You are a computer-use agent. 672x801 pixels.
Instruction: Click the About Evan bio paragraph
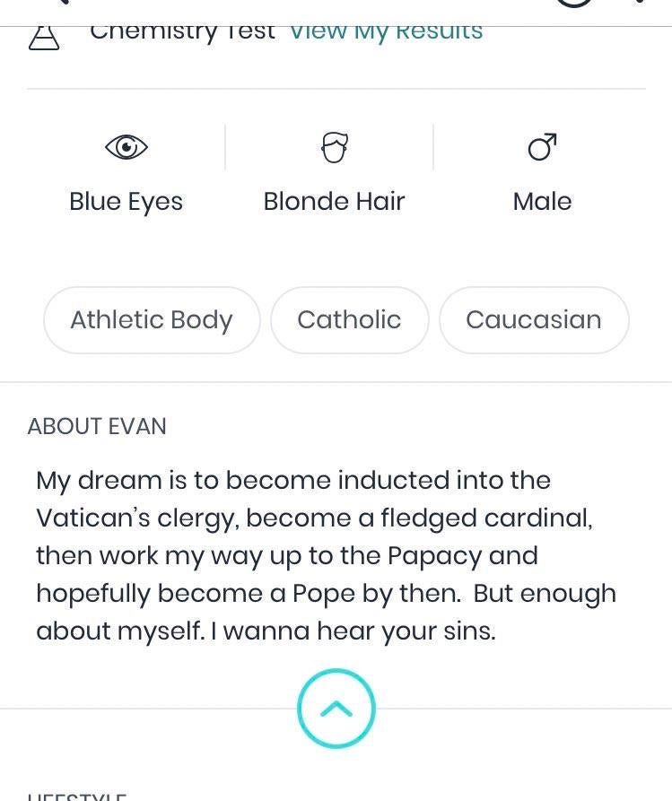pos(327,555)
